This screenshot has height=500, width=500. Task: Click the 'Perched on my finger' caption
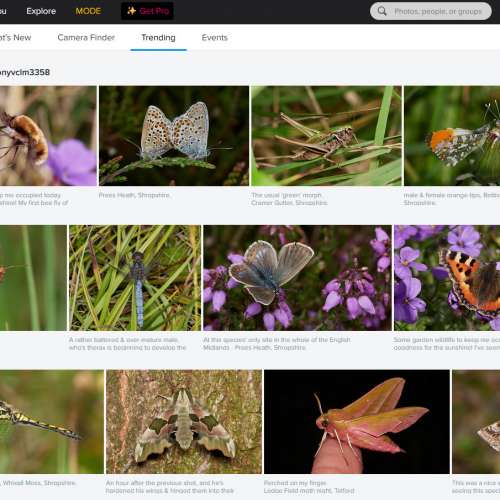click(x=309, y=487)
